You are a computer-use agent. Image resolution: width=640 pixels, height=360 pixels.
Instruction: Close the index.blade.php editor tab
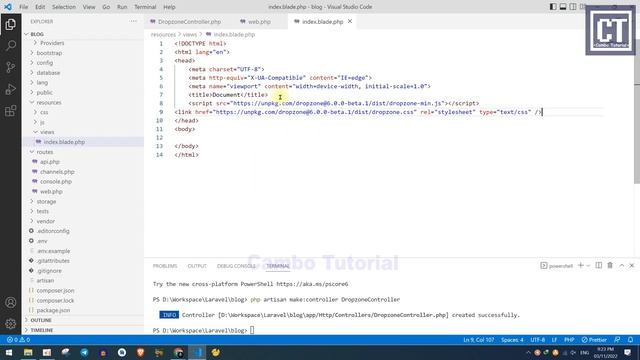click(350, 21)
